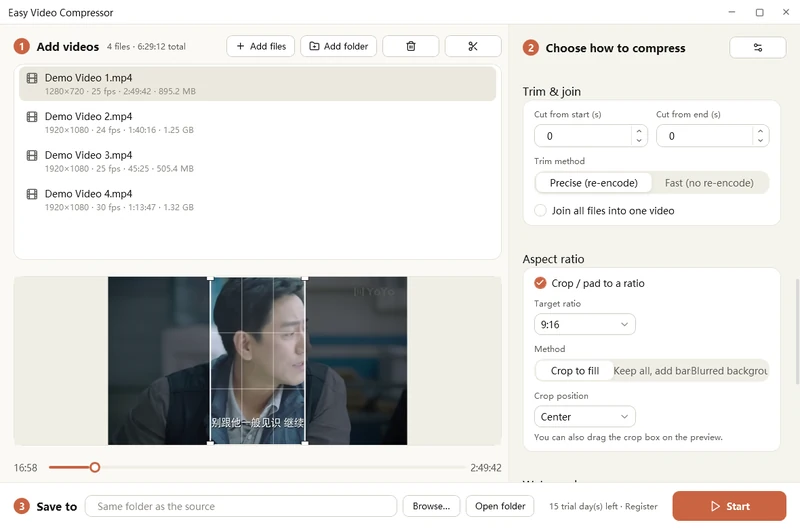800x529 pixels.
Task: Click film icon of Demo Video 3.mp4
Action: (x=32, y=156)
